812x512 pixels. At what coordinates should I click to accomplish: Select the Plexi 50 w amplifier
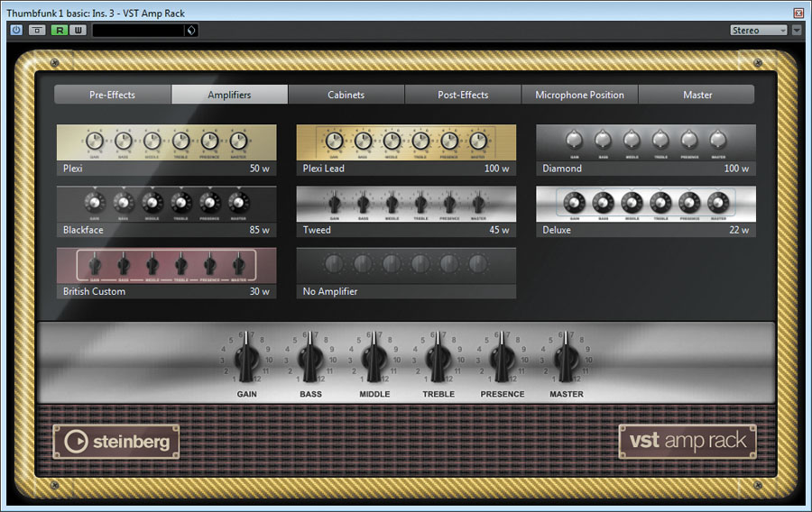[x=166, y=150]
